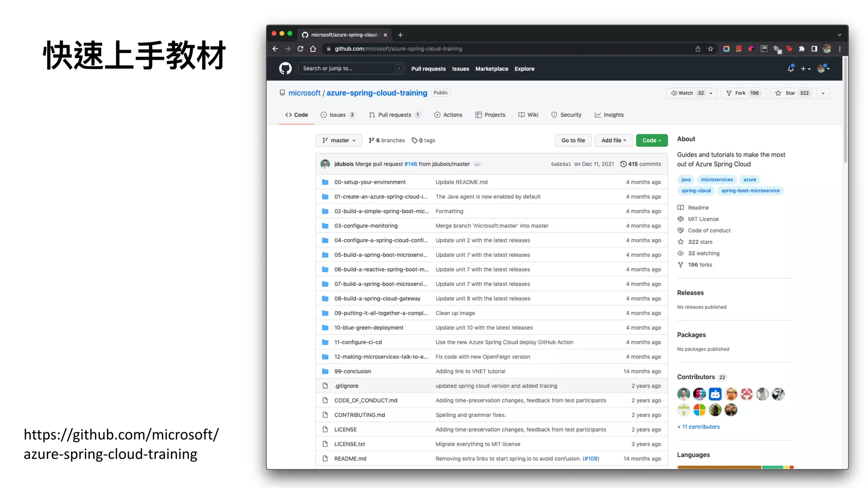Open the extensions puzzle icon
The width and height of the screenshot is (868, 488).
pos(801,49)
